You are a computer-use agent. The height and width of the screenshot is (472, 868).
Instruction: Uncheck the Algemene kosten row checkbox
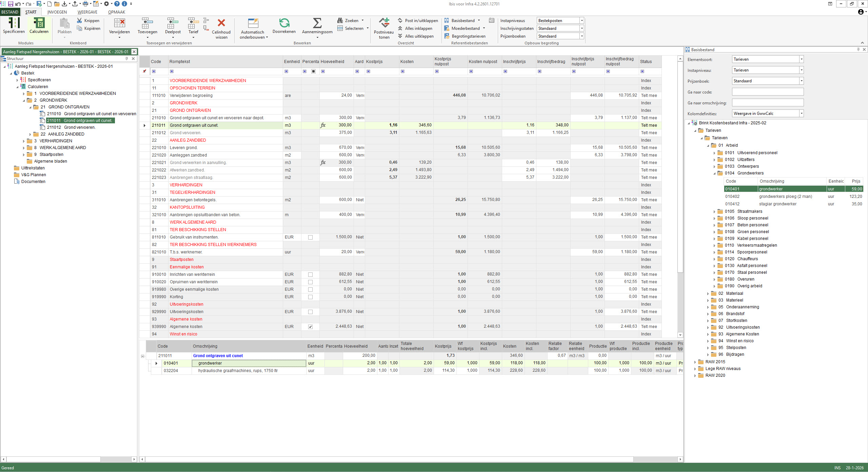click(x=310, y=326)
